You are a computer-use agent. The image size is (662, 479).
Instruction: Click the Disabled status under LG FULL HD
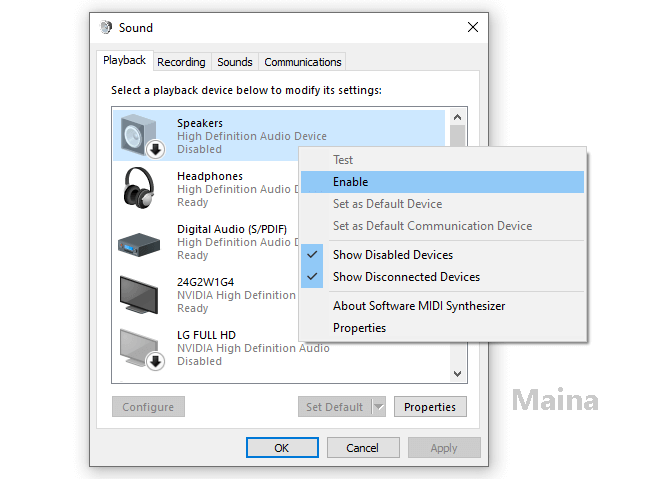[x=199, y=361]
